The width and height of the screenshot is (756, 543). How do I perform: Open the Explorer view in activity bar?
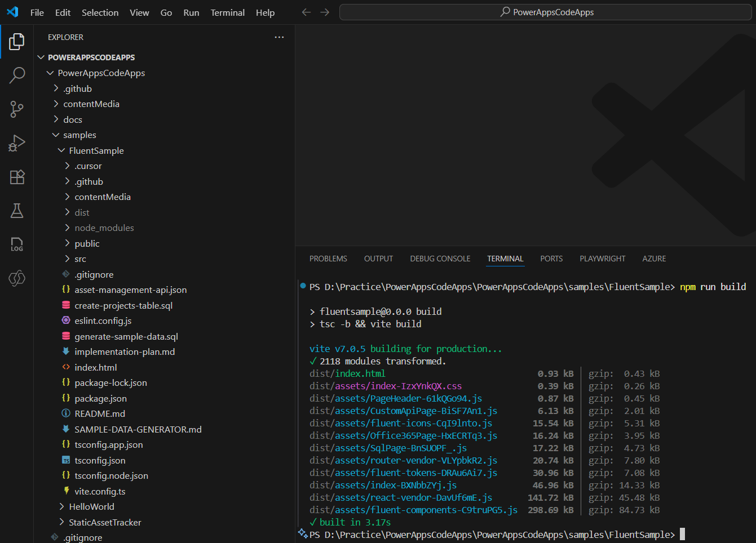17,41
